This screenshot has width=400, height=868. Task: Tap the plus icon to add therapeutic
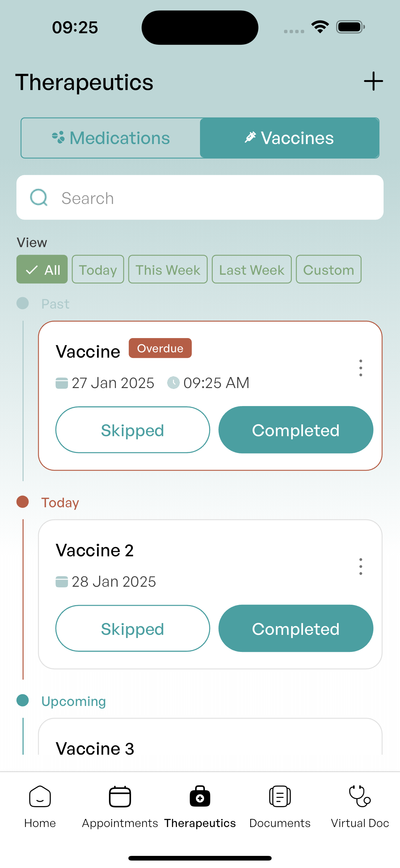point(373,81)
